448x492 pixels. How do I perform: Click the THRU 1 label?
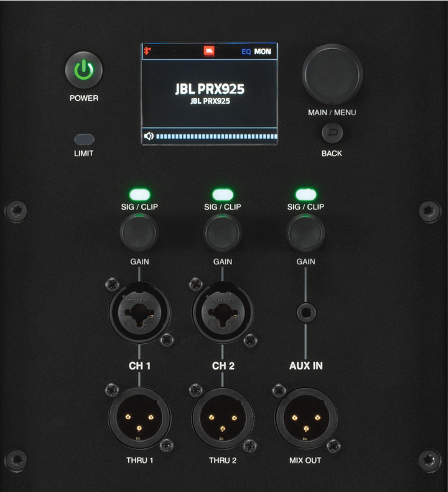pos(139,460)
